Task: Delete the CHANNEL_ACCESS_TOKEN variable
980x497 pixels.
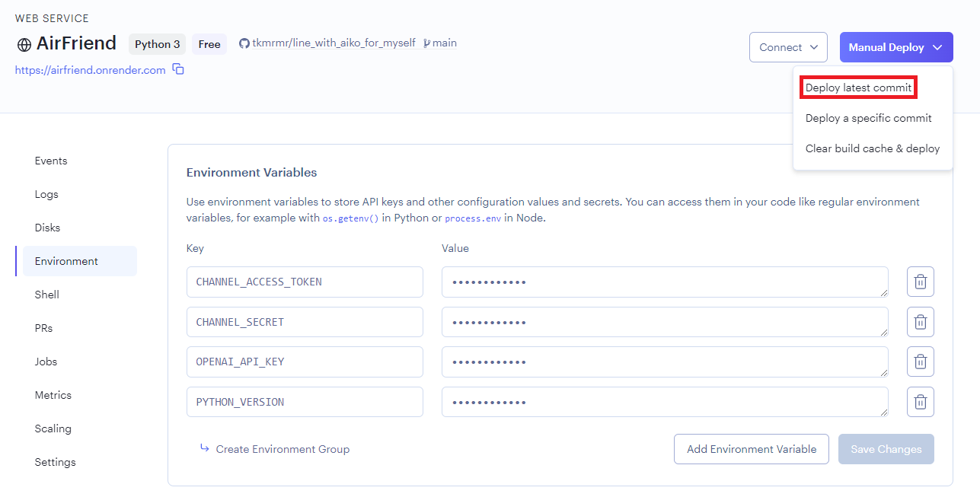Action: coord(920,282)
